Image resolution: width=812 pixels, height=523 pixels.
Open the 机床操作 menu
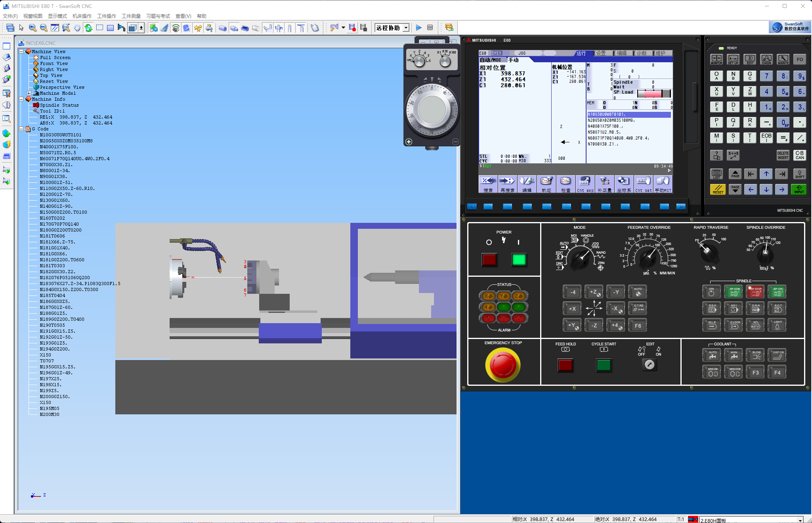pos(82,16)
